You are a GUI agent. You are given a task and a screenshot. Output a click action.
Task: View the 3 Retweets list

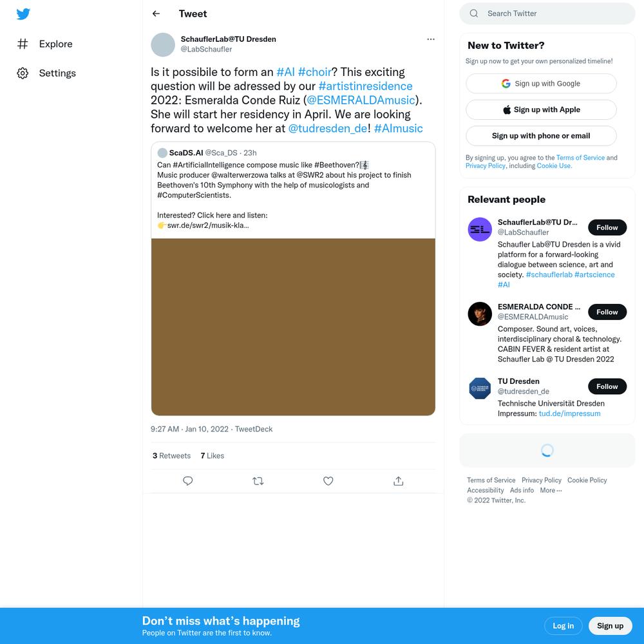[x=171, y=456]
